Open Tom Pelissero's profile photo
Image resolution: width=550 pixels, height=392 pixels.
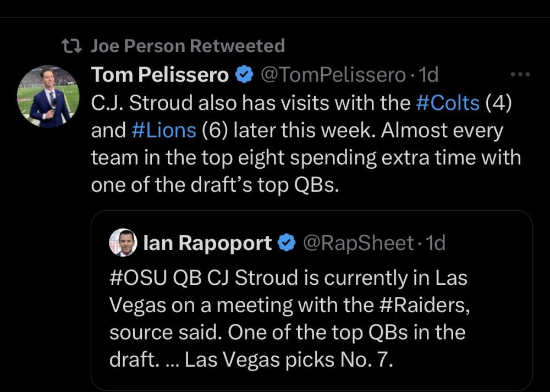48,97
